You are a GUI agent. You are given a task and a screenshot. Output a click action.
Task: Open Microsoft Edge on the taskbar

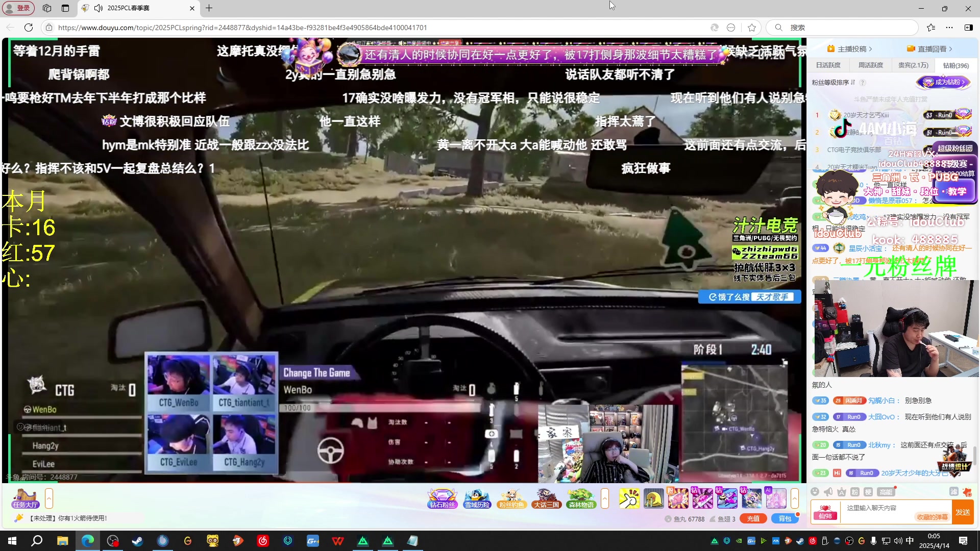pyautogui.click(x=88, y=541)
